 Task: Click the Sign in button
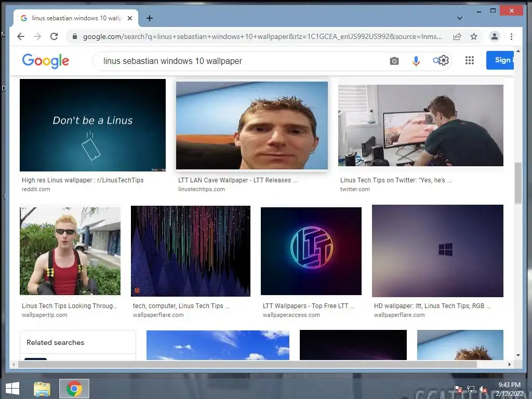pos(500,60)
